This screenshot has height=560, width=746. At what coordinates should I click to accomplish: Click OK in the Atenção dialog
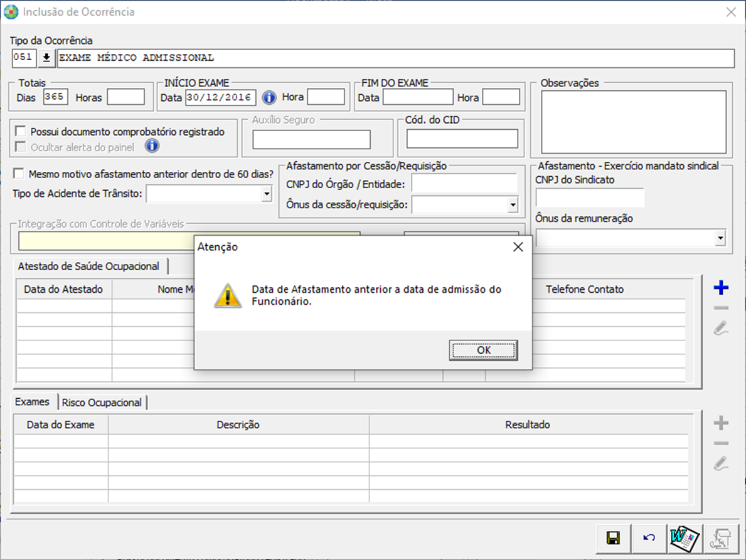(483, 351)
